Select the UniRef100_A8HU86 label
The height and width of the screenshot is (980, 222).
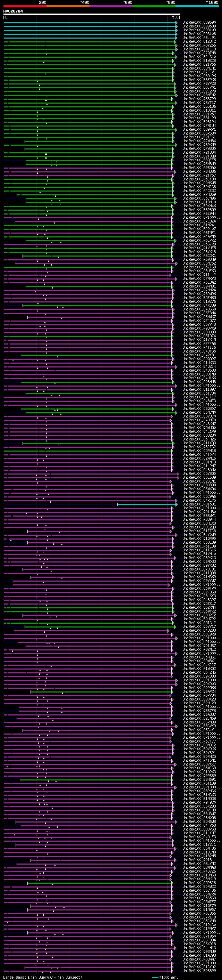(x=199, y=172)
